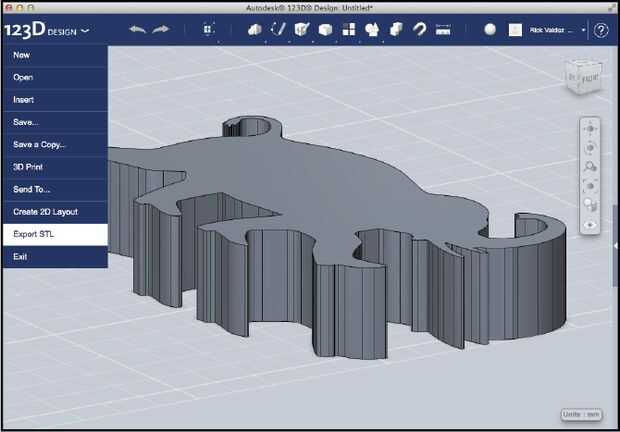The width and height of the screenshot is (620, 432).
Task: Choose Exit from the menu
Action: point(55,257)
